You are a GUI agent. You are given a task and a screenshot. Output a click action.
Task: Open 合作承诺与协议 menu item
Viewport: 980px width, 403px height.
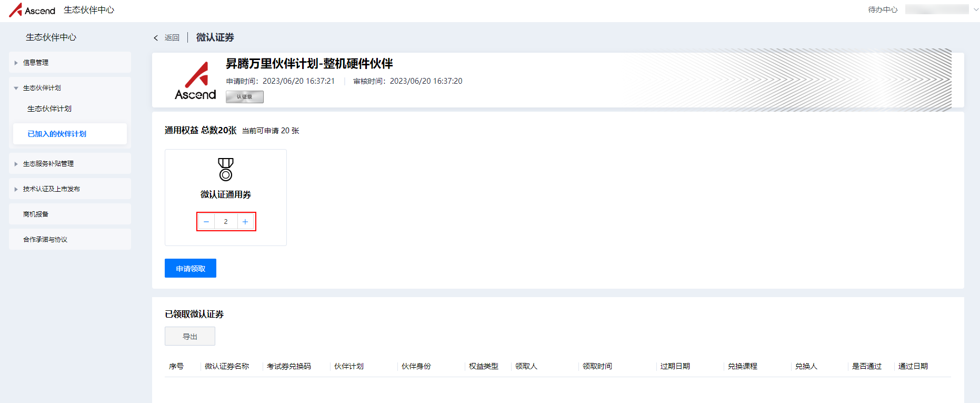click(x=70, y=240)
